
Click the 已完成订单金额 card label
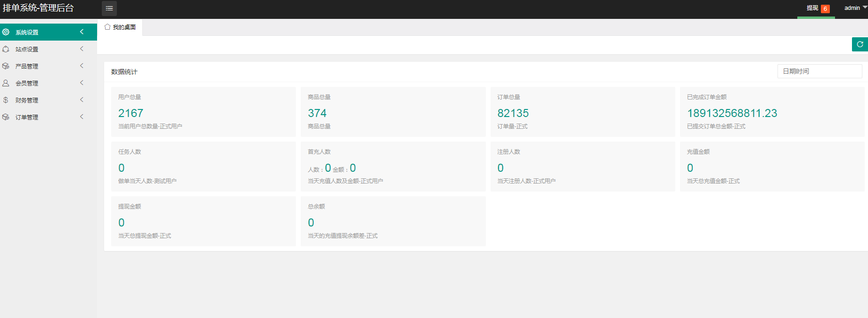(707, 97)
